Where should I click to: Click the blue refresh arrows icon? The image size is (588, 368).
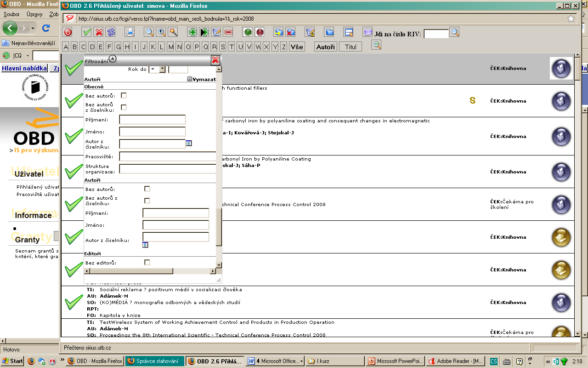[x=111, y=32]
